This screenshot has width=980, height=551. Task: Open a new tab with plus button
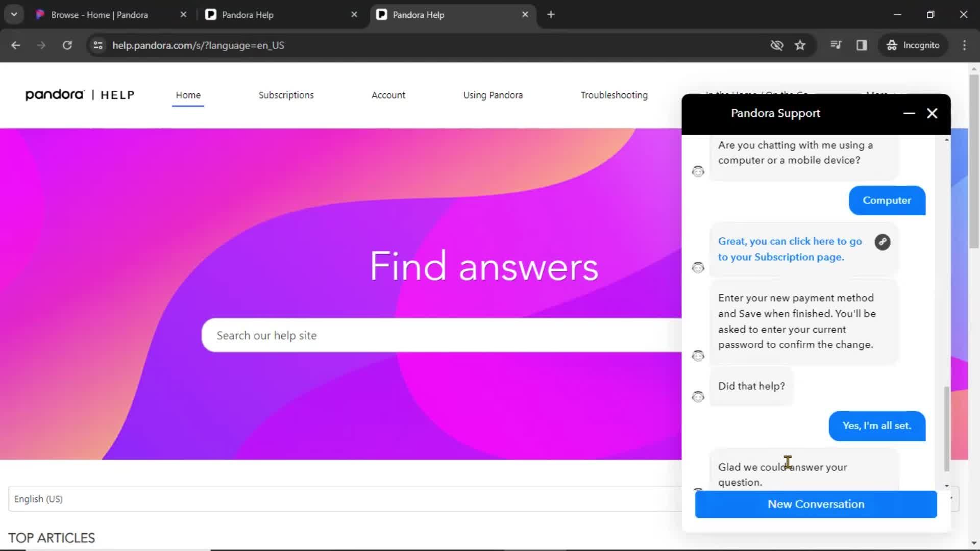point(551,15)
